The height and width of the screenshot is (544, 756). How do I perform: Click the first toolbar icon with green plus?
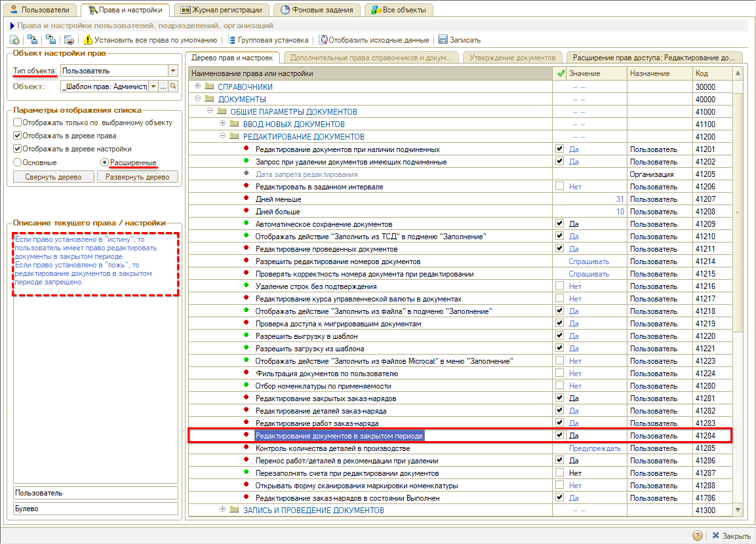(14, 40)
